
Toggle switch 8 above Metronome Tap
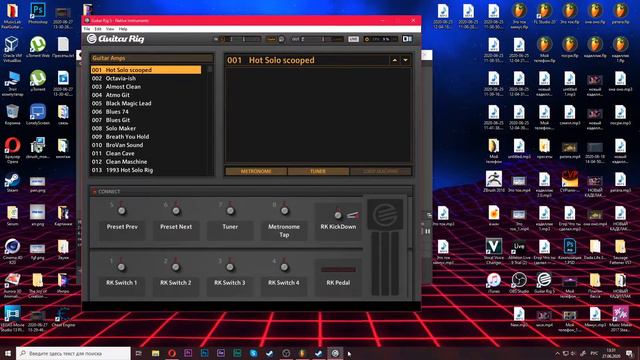click(x=284, y=211)
